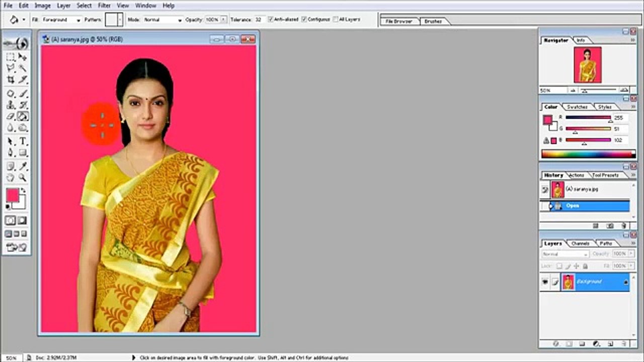Enable the All Layers checkbox
Viewport: 644px width, 362px height.
tap(336, 20)
